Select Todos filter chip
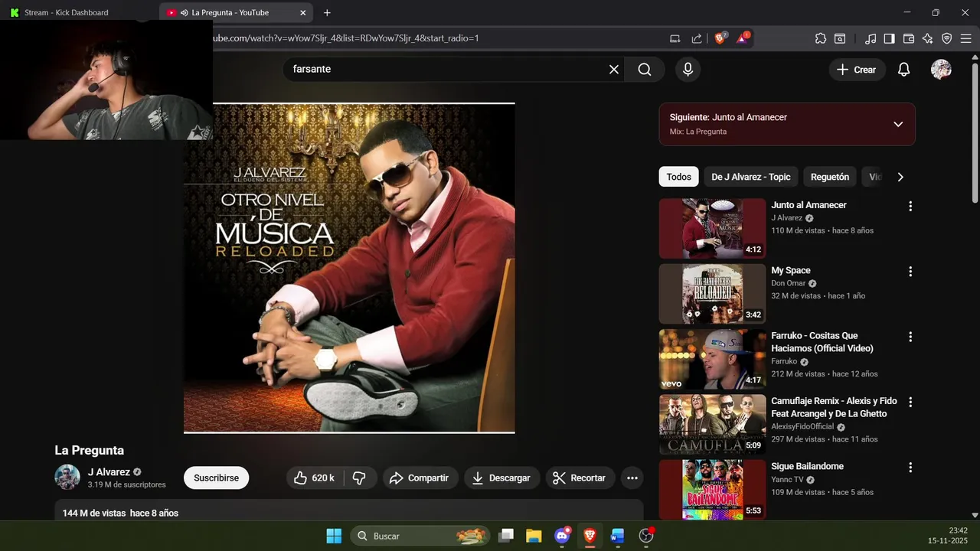The width and height of the screenshot is (980, 551). tap(678, 177)
